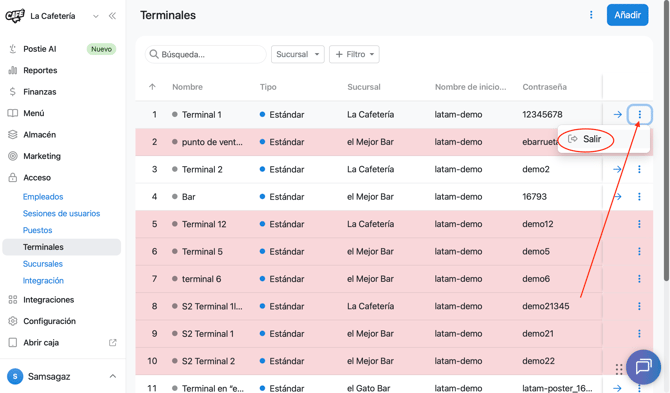Open the three-dot menu for Terminal 5
Image resolution: width=670 pixels, height=393 pixels.
(639, 251)
